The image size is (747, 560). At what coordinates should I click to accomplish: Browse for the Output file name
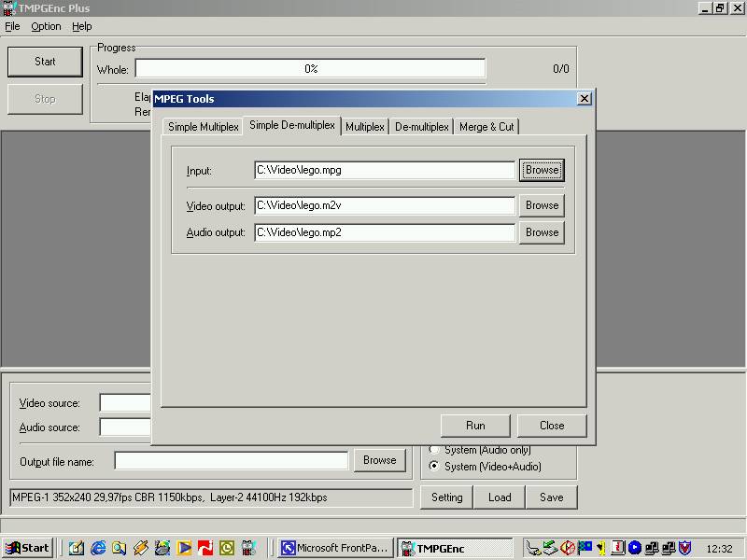point(379,460)
